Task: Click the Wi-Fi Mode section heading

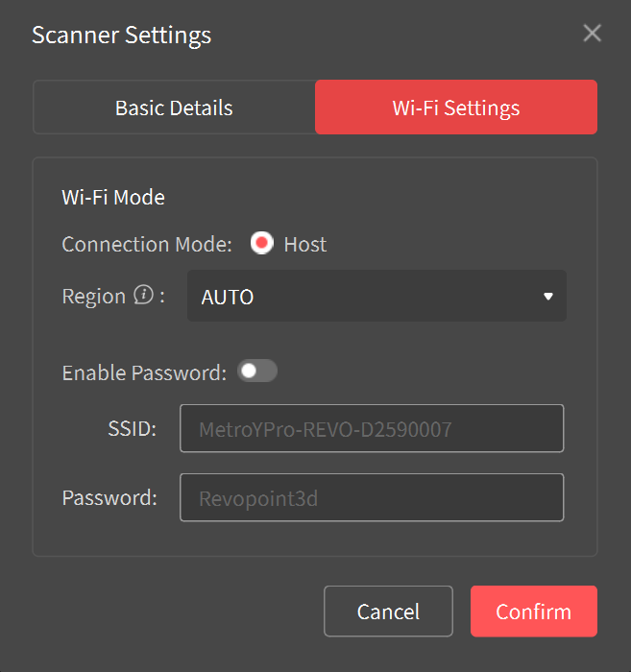Action: 113,198
